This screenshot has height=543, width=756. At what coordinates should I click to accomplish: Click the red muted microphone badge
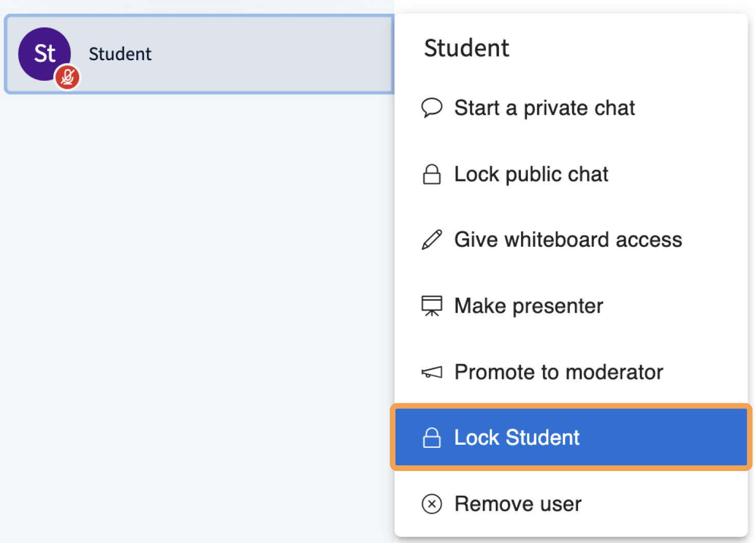[67, 77]
